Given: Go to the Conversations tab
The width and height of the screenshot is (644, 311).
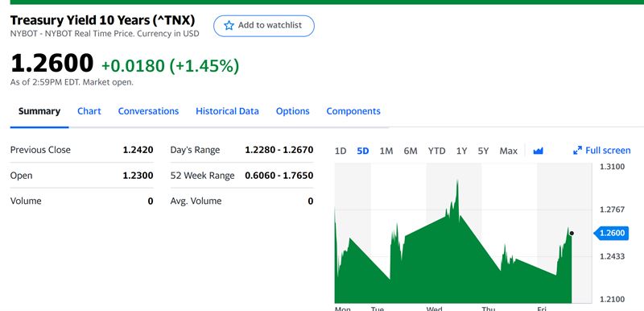Looking at the screenshot, I should click(148, 111).
